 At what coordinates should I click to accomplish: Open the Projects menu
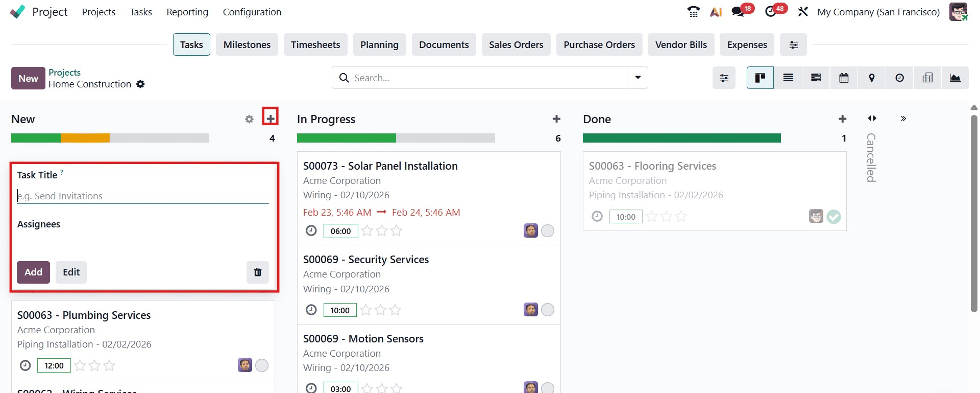point(99,12)
